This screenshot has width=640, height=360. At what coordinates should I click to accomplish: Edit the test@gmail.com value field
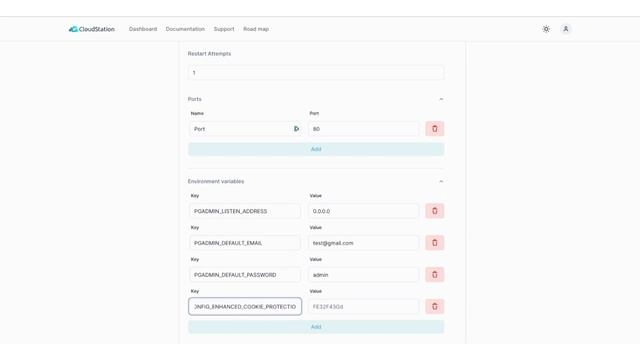363,243
